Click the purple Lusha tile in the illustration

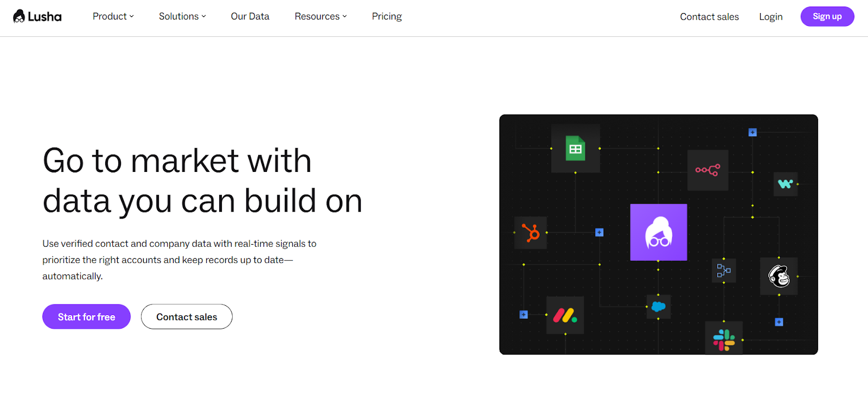(659, 232)
